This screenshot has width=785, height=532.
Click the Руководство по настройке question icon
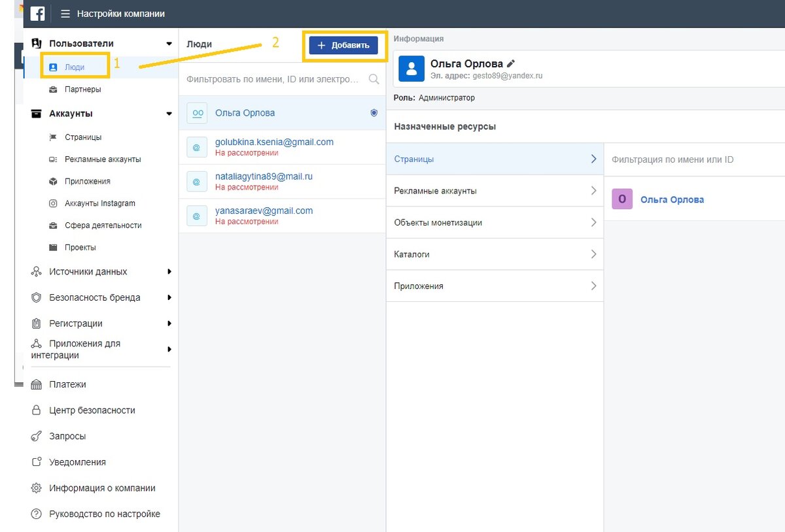[37, 514]
